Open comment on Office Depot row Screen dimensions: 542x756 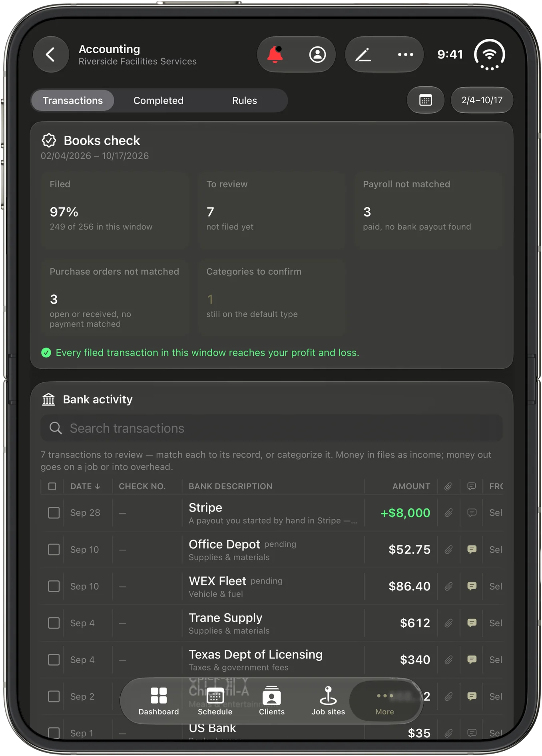click(x=472, y=550)
